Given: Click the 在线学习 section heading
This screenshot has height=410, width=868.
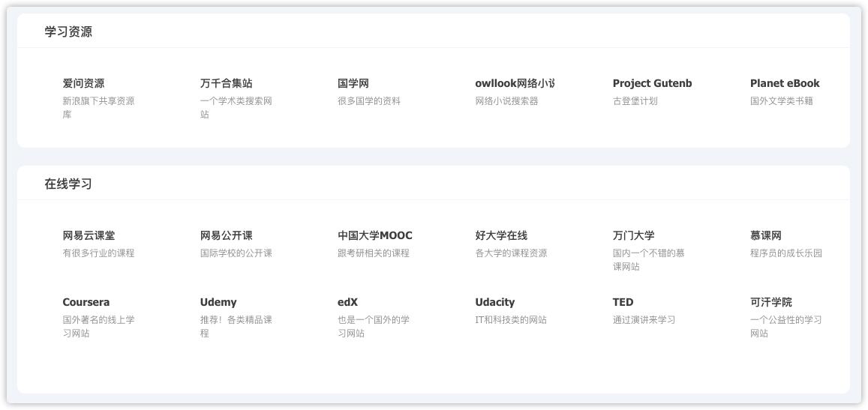Looking at the screenshot, I should tap(68, 184).
